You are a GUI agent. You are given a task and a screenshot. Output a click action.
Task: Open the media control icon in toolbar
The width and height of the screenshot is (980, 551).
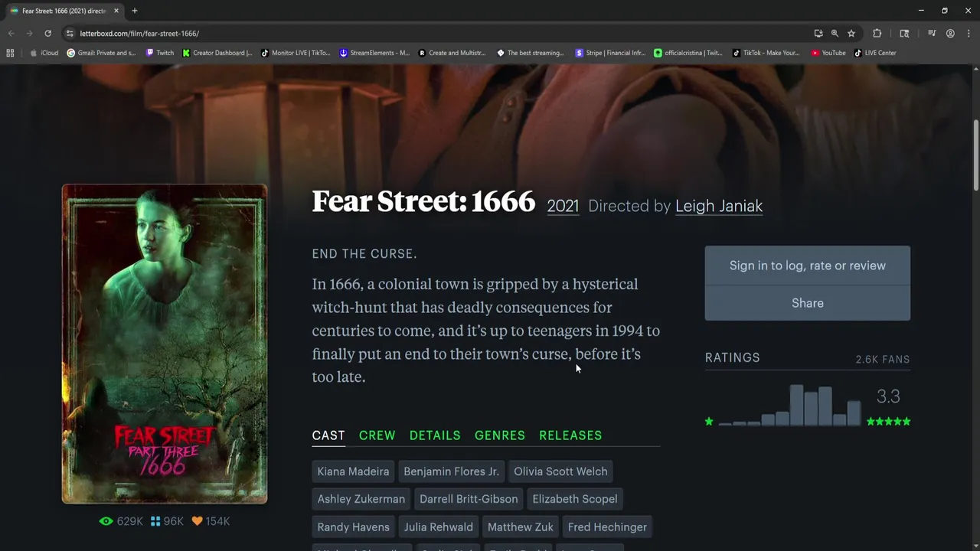(x=932, y=34)
